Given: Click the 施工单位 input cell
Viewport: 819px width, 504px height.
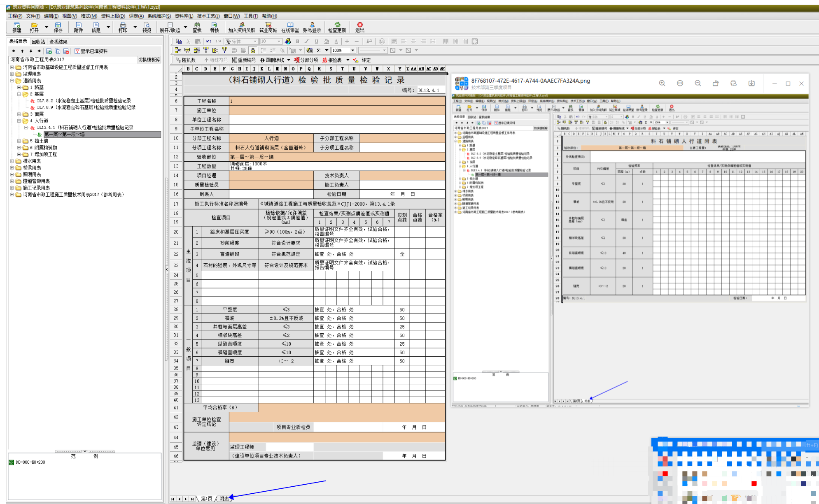Looking at the screenshot, I should point(337,110).
